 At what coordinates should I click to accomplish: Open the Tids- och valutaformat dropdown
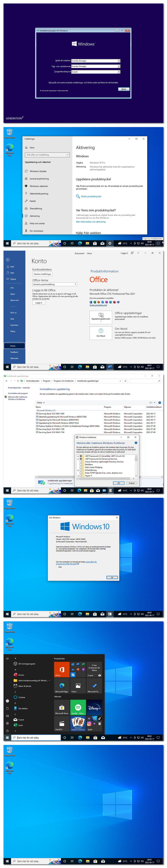coord(96,66)
